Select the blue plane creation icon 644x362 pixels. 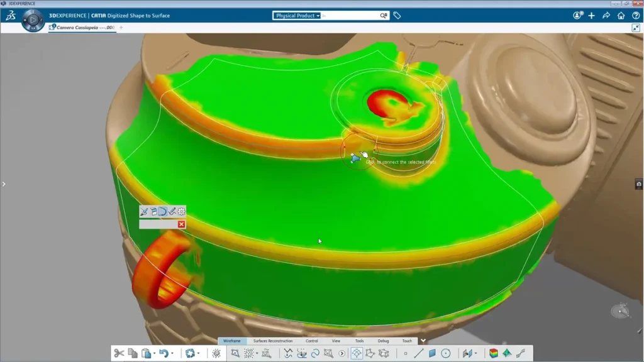[x=432, y=353]
